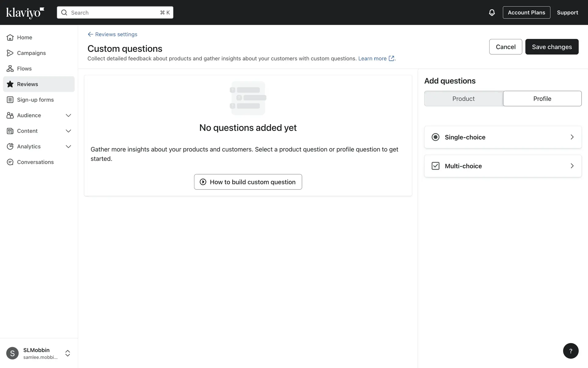Viewport: 588px width, 368px height.
Task: Expand the Analytics menu chevron
Action: pyautogui.click(x=68, y=147)
